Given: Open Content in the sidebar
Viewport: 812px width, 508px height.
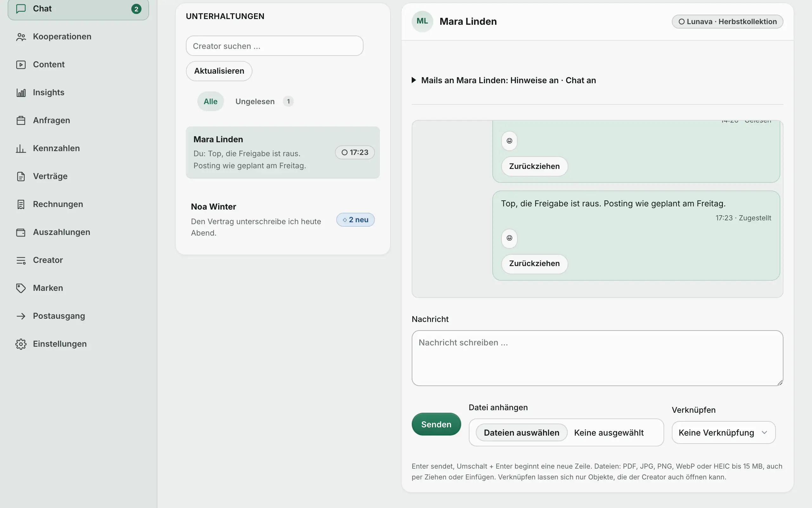Looking at the screenshot, I should click(x=78, y=64).
